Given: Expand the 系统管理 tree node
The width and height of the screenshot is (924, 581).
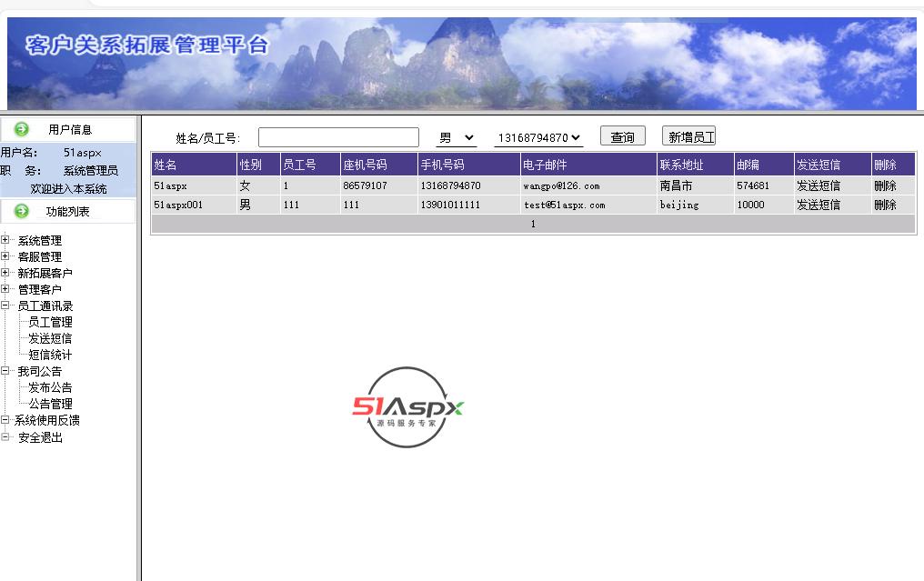Looking at the screenshot, I should click(5, 241).
